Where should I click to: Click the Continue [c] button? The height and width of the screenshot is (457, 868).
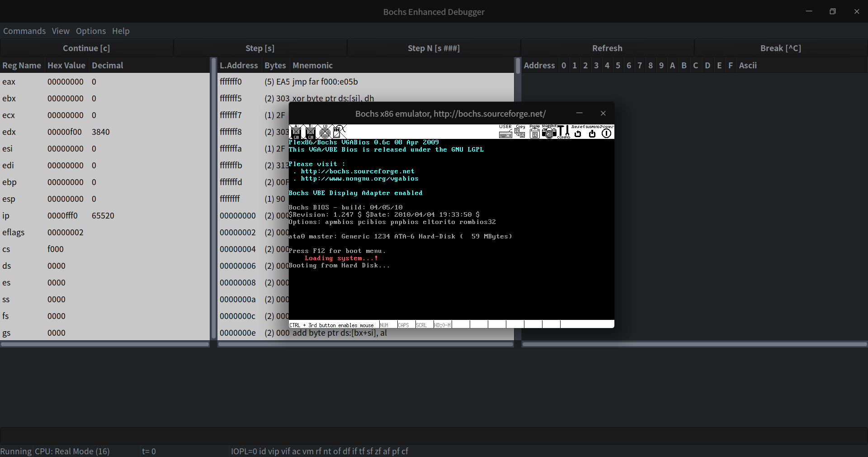point(86,48)
